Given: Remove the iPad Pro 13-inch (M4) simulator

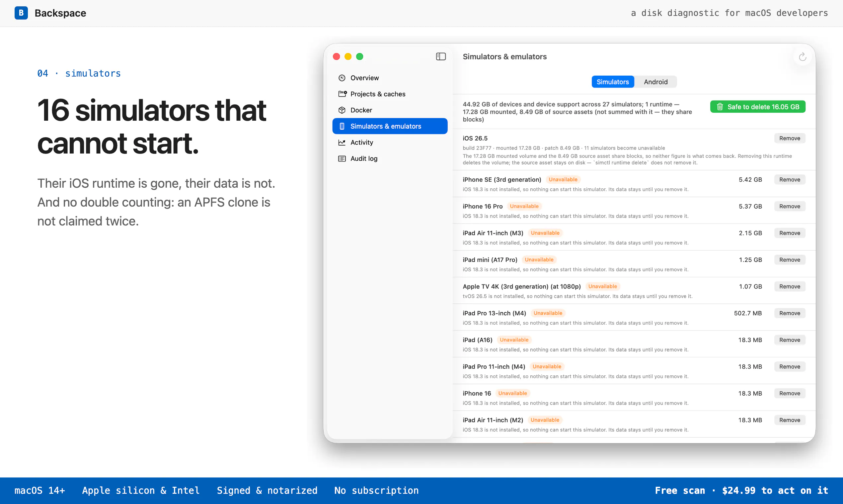Looking at the screenshot, I should 790,313.
